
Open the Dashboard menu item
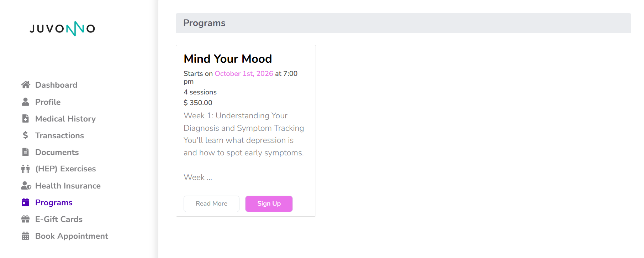tap(56, 85)
